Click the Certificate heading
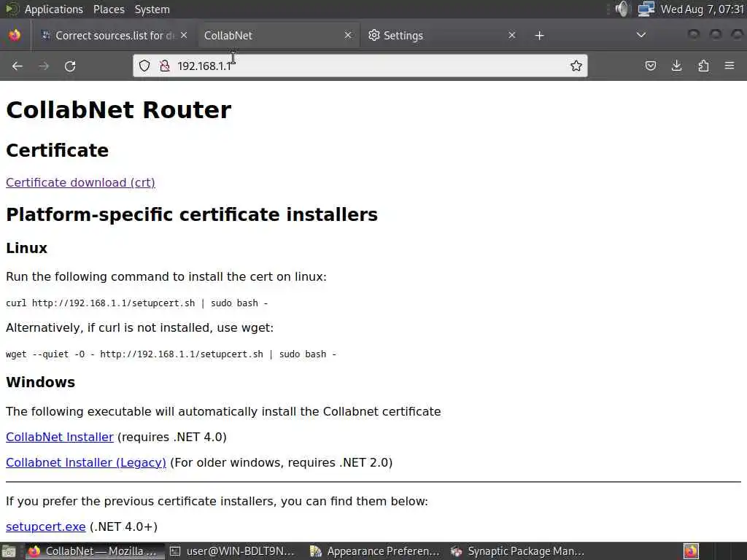 (57, 150)
